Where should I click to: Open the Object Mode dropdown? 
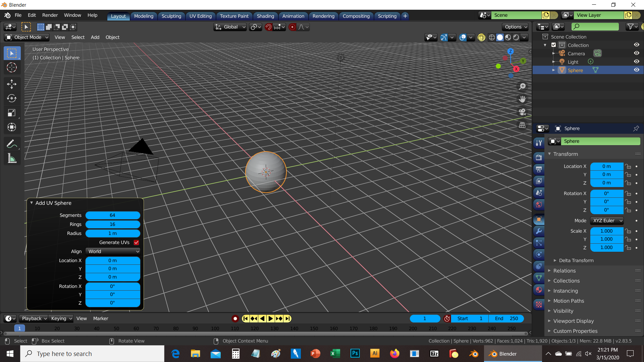(28, 37)
